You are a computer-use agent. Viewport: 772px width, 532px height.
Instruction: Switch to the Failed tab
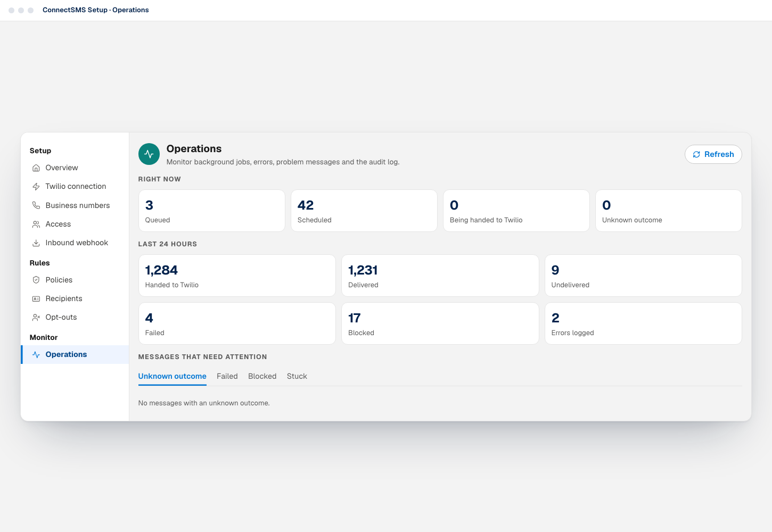point(227,376)
